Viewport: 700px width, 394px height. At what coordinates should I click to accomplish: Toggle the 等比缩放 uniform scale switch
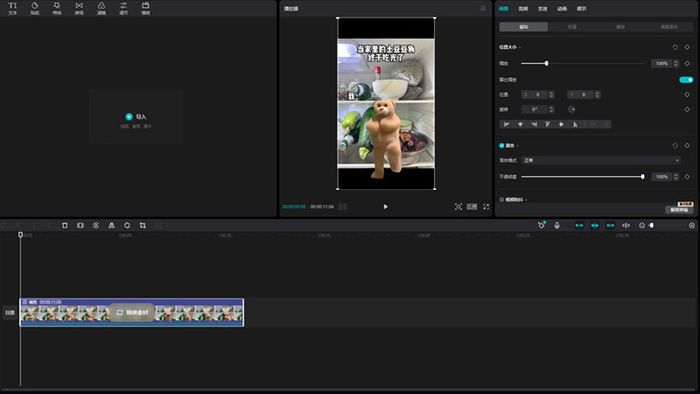tap(686, 79)
